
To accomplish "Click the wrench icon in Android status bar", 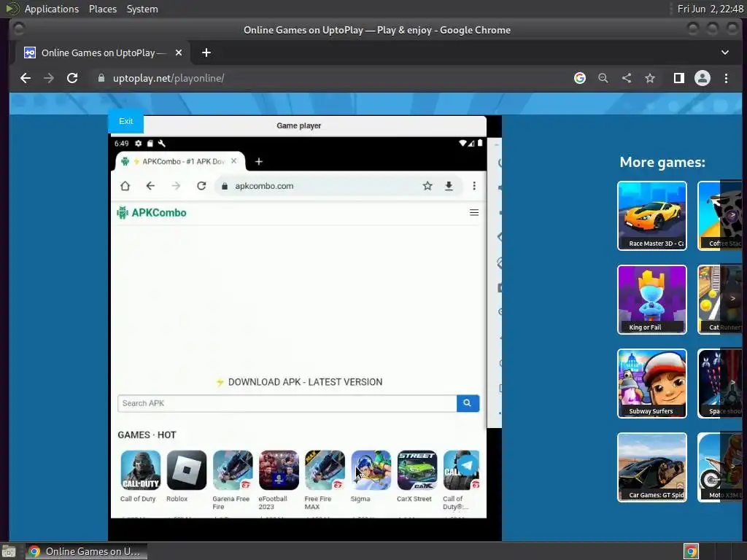I will click(x=161, y=144).
